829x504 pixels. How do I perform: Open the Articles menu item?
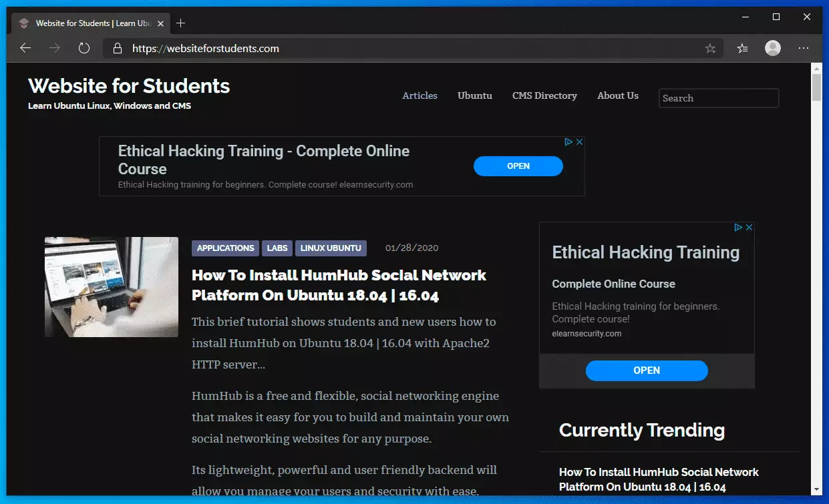(420, 95)
